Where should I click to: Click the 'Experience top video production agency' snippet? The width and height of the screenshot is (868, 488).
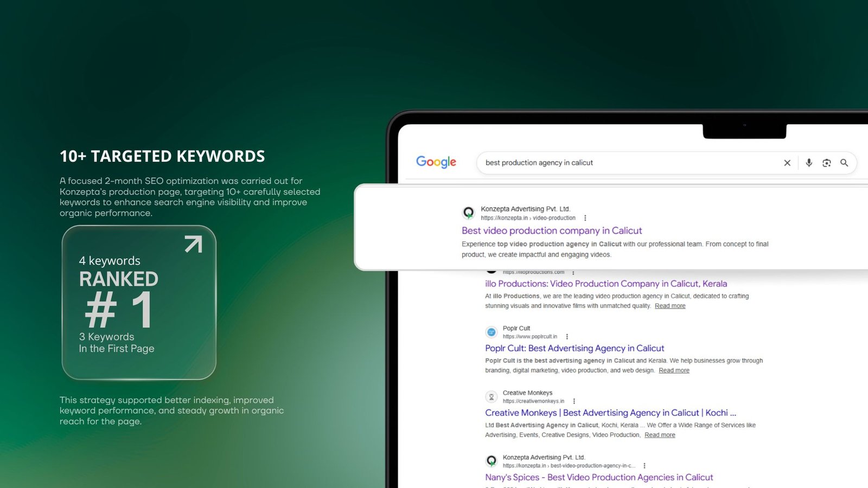point(615,249)
